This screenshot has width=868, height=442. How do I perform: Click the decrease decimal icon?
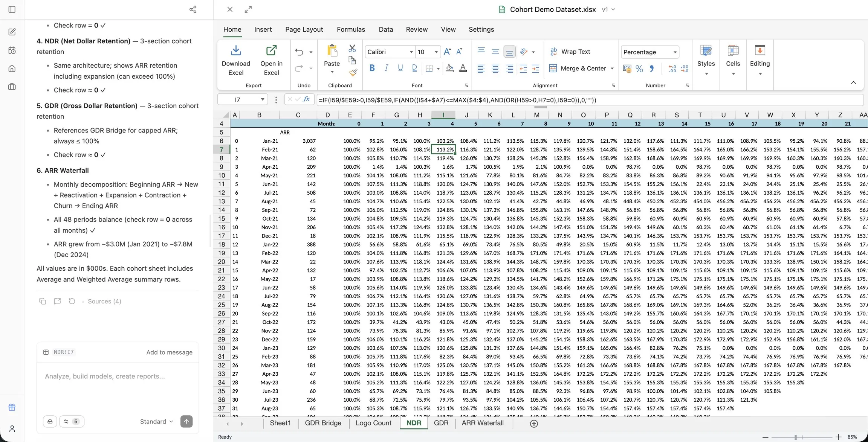[685, 69]
